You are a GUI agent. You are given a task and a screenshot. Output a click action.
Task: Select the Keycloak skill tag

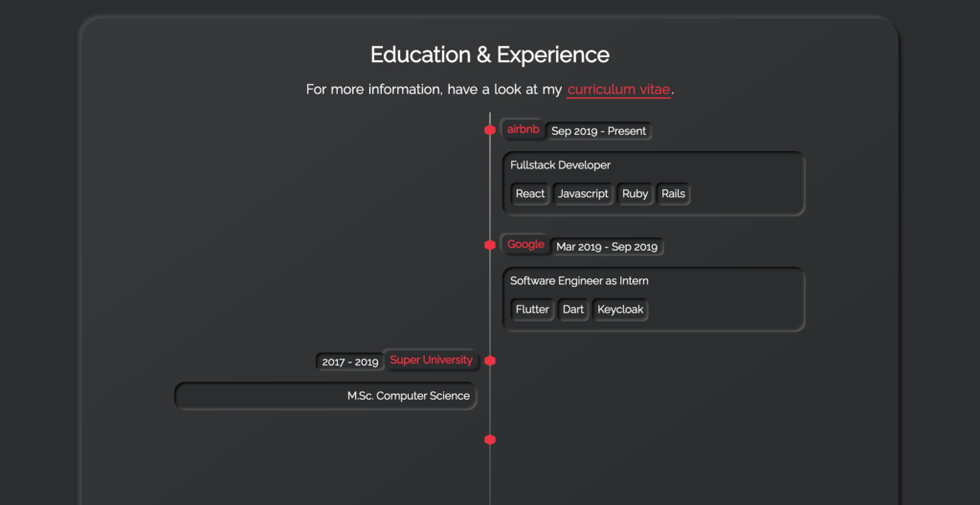click(620, 310)
